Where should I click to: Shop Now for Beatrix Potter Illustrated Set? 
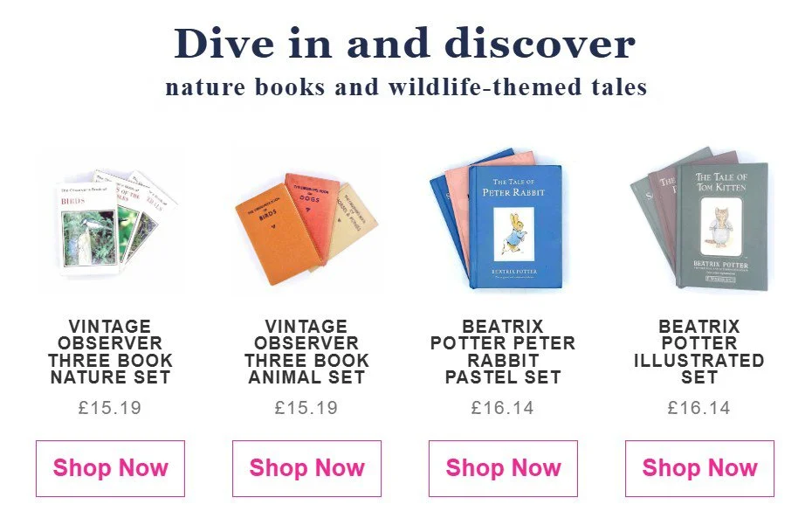click(699, 468)
